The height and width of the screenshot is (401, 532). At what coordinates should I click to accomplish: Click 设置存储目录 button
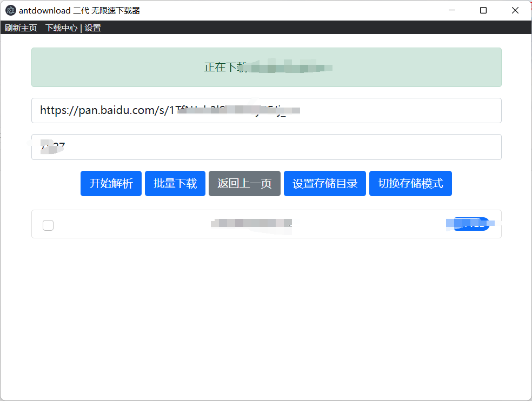325,184
